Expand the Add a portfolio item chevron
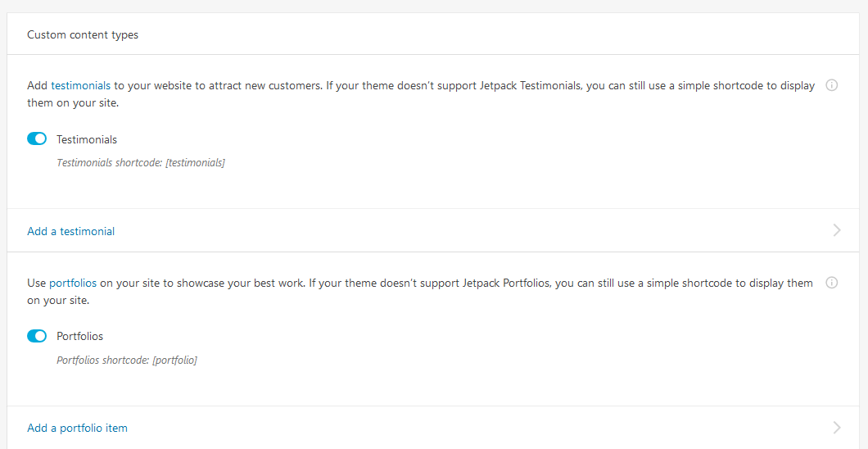 coord(837,427)
